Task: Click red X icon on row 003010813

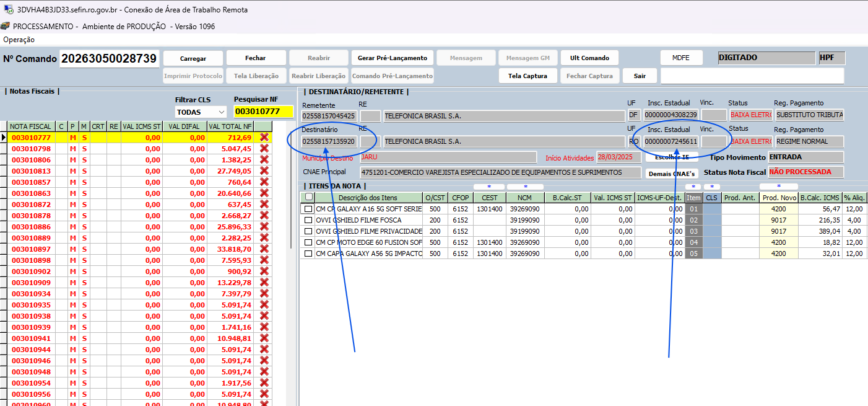Action: (x=264, y=171)
